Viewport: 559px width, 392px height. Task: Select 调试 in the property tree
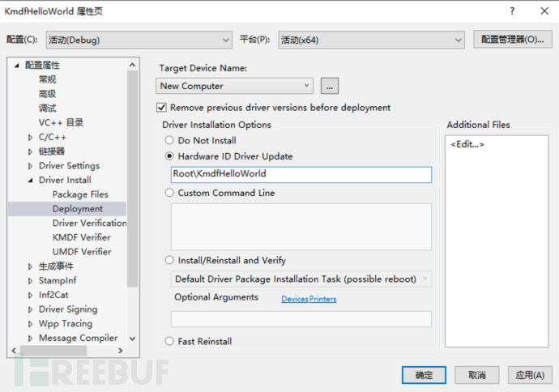pyautogui.click(x=47, y=108)
